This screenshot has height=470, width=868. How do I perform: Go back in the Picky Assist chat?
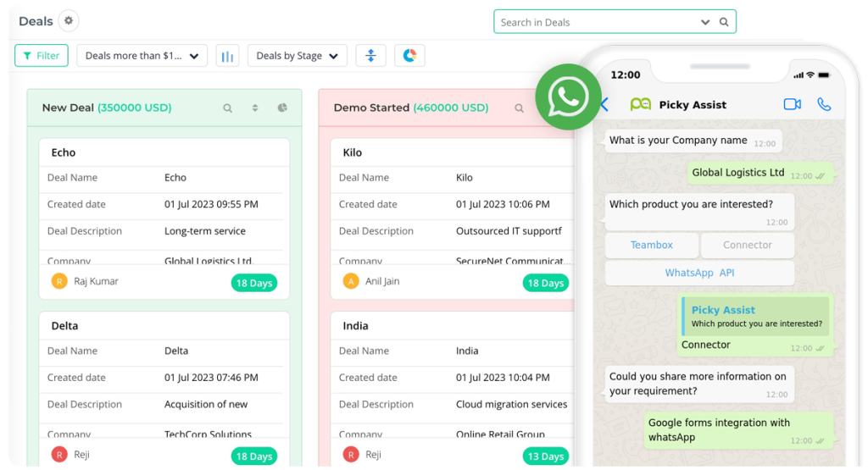[x=604, y=104]
